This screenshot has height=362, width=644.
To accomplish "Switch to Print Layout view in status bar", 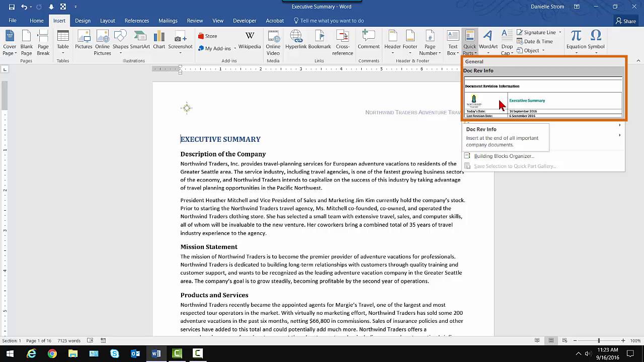I will [x=551, y=340].
